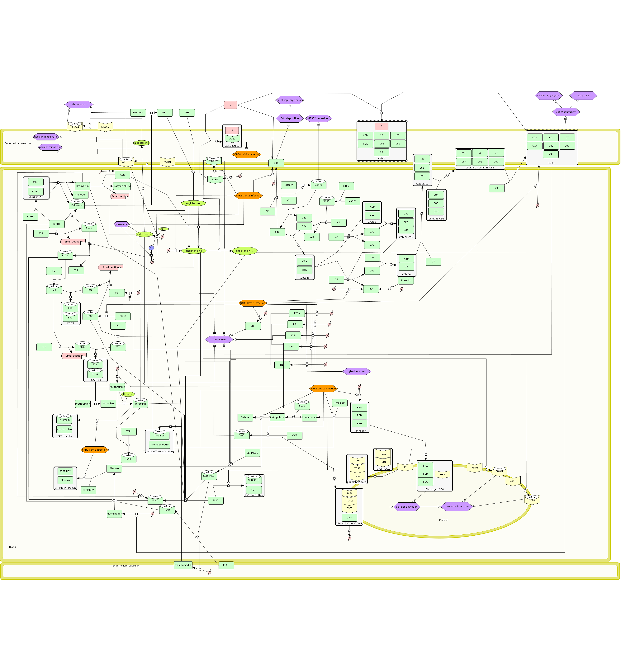
Task: Click the blue K+ ion circle
Action: click(x=151, y=248)
